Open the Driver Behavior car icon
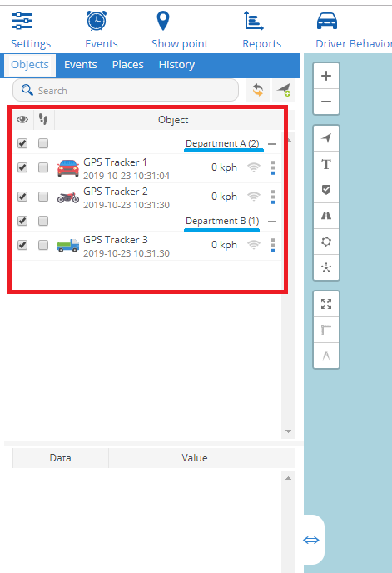The width and height of the screenshot is (392, 573). pos(327,21)
